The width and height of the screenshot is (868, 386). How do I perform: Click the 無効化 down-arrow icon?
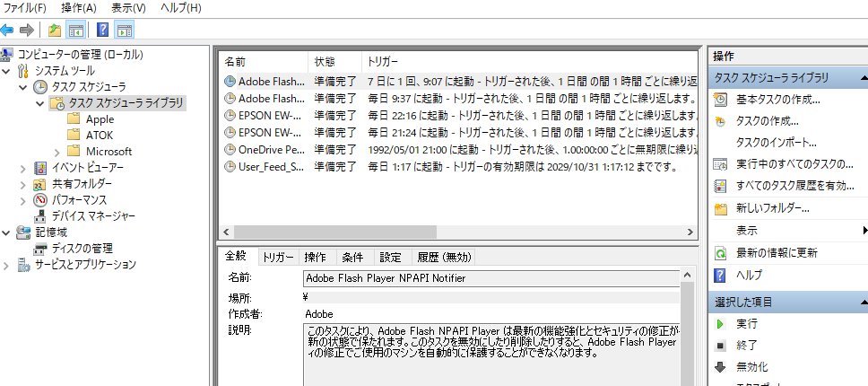720,366
